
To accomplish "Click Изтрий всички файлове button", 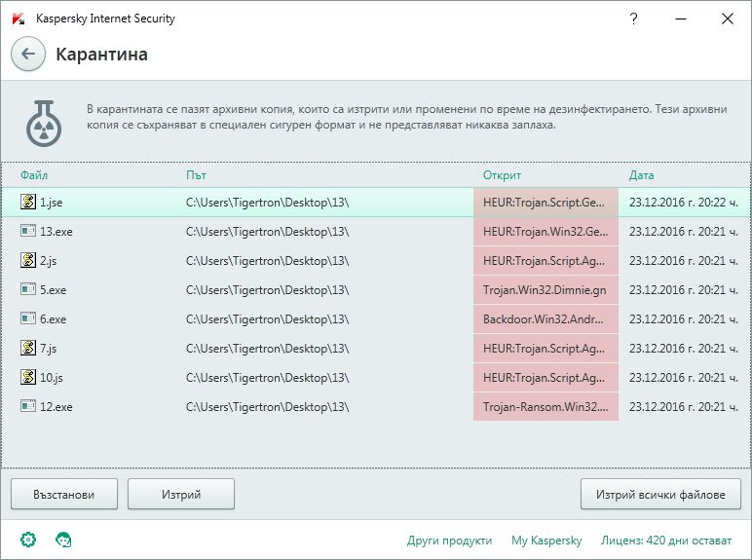I will [660, 494].
